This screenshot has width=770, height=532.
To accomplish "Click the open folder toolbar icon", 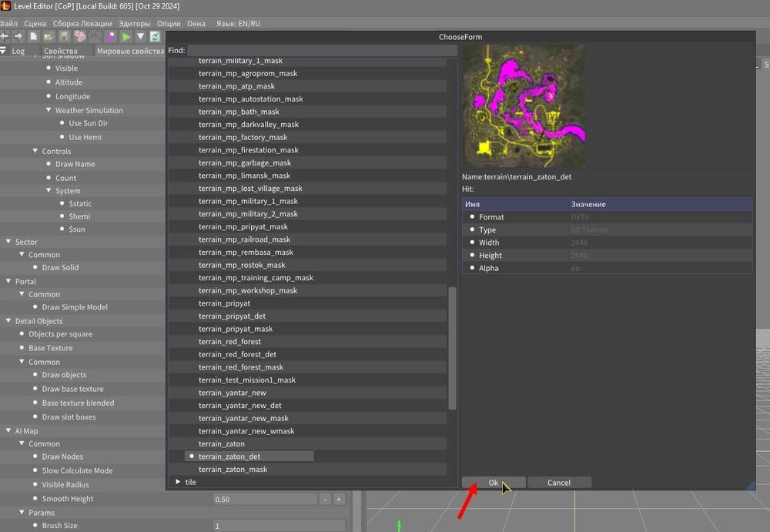I will point(49,36).
